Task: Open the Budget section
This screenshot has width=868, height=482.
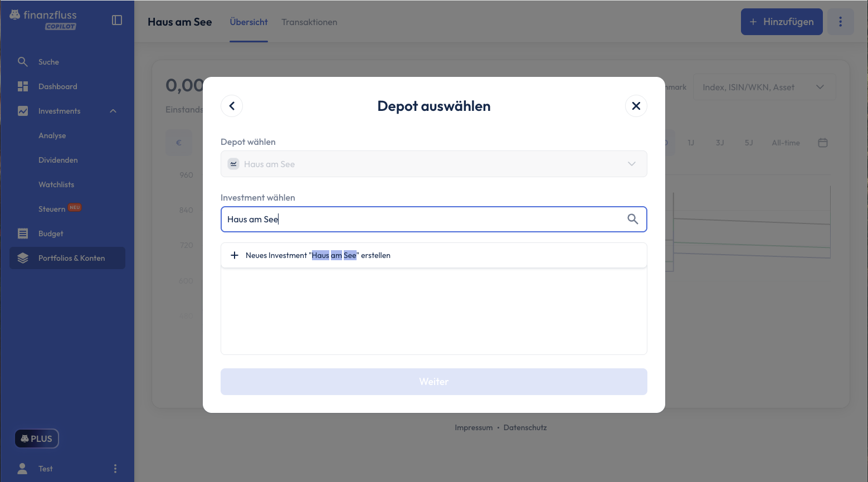Action: 50,233
